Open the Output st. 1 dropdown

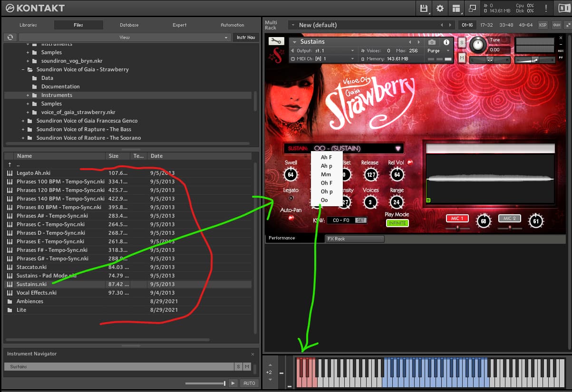click(323, 51)
